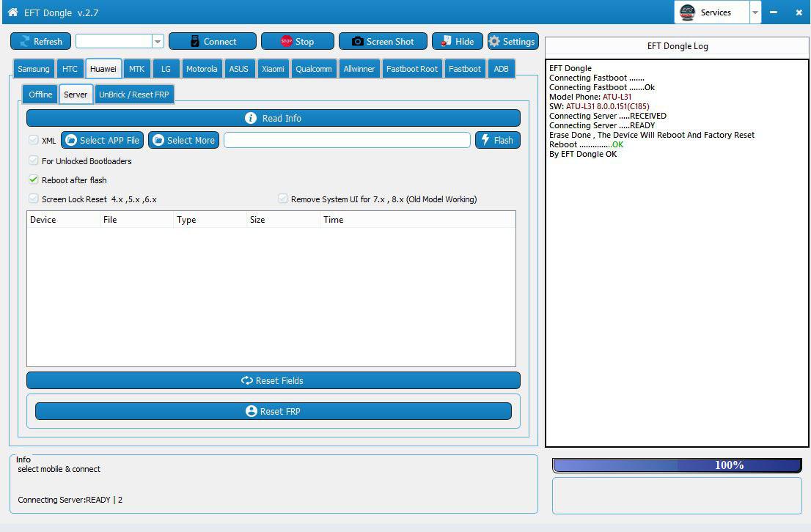The width and height of the screenshot is (811, 532).
Task: Click the Reset FRP button
Action: (273, 411)
